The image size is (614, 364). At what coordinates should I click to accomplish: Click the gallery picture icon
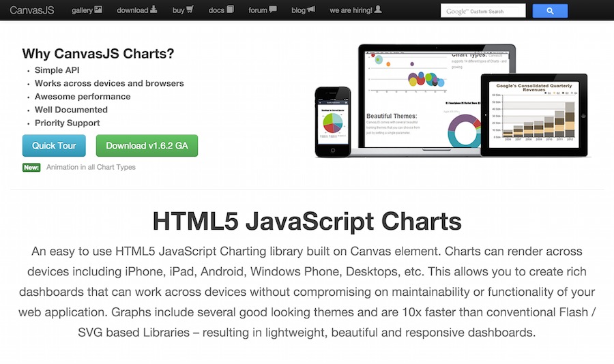point(98,10)
